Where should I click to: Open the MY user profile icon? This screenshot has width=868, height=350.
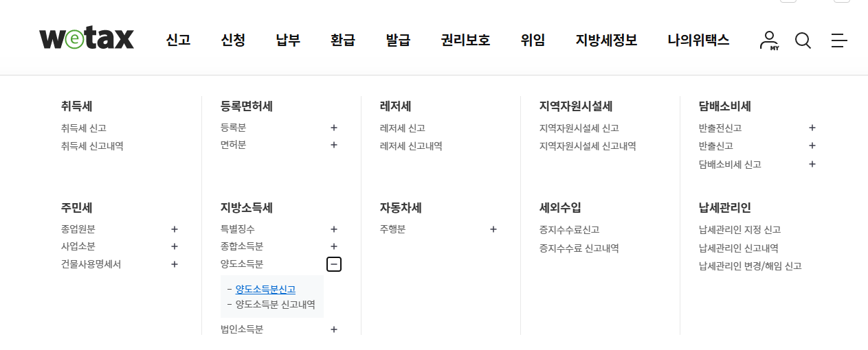tap(769, 40)
